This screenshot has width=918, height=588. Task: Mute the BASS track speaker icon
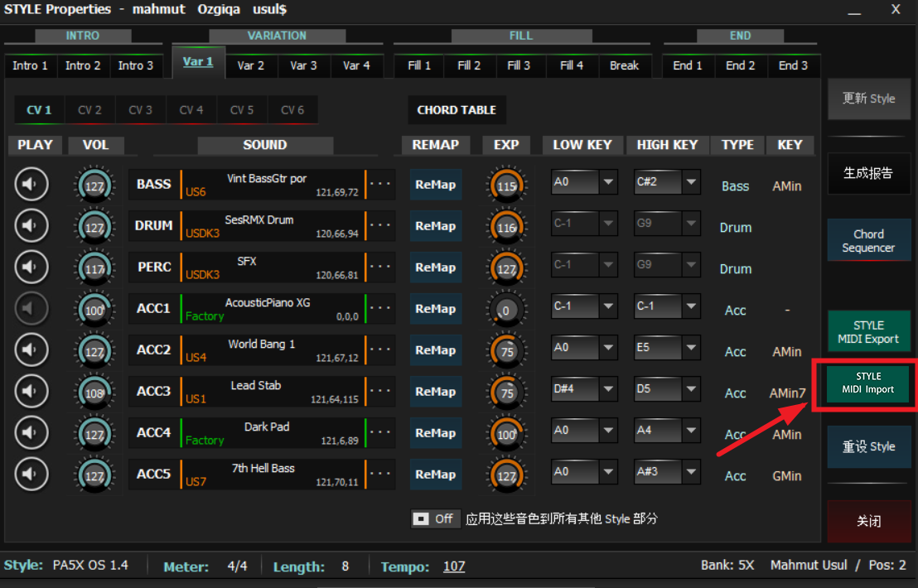[31, 184]
